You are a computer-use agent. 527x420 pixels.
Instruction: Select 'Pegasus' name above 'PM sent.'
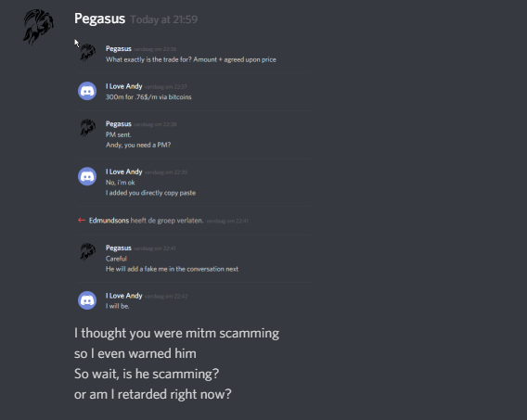coord(119,123)
